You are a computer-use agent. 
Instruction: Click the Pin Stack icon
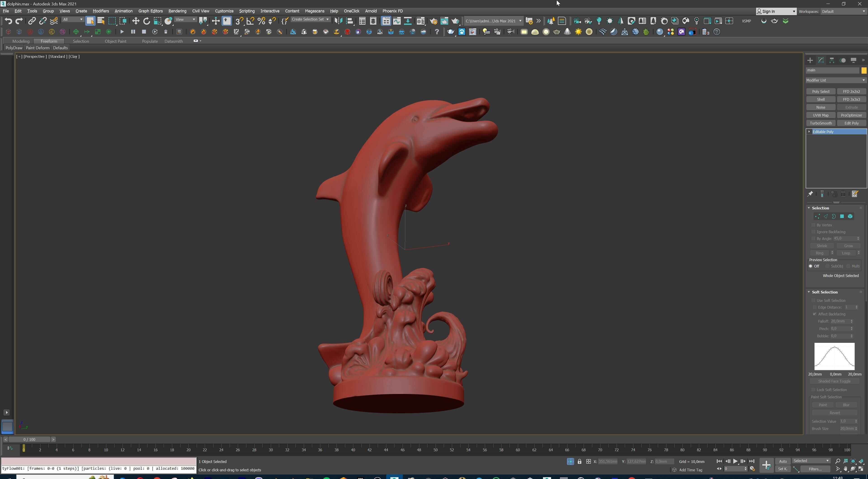coord(810,194)
